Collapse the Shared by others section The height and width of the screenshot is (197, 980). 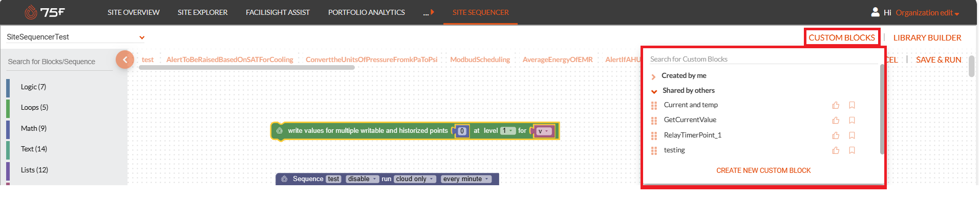point(654,91)
